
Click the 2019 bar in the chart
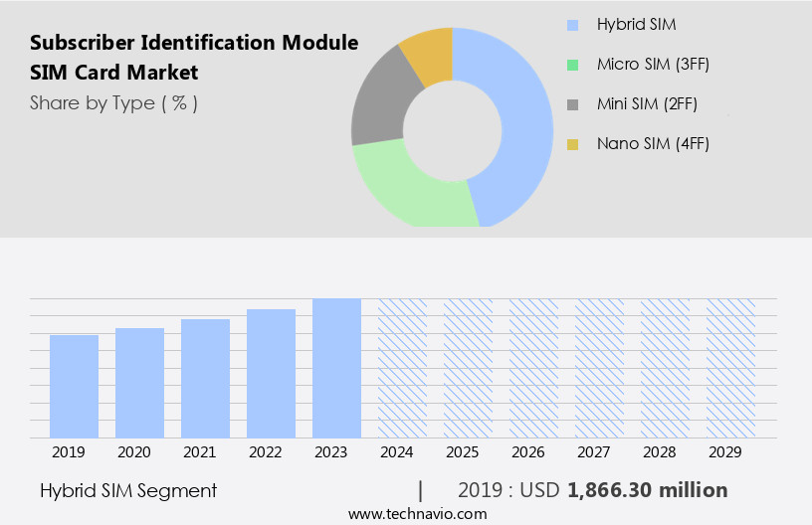coord(75,386)
